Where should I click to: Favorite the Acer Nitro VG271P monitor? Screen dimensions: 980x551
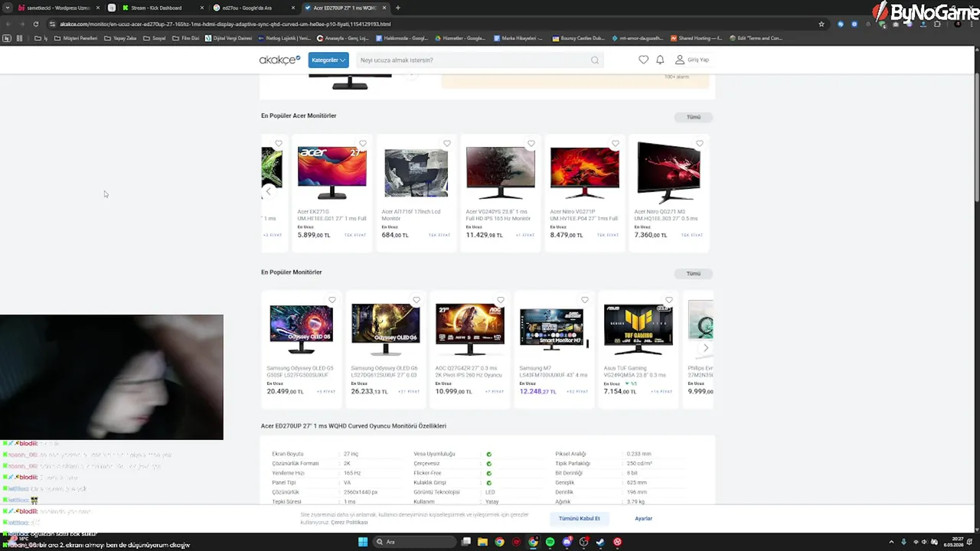(616, 143)
